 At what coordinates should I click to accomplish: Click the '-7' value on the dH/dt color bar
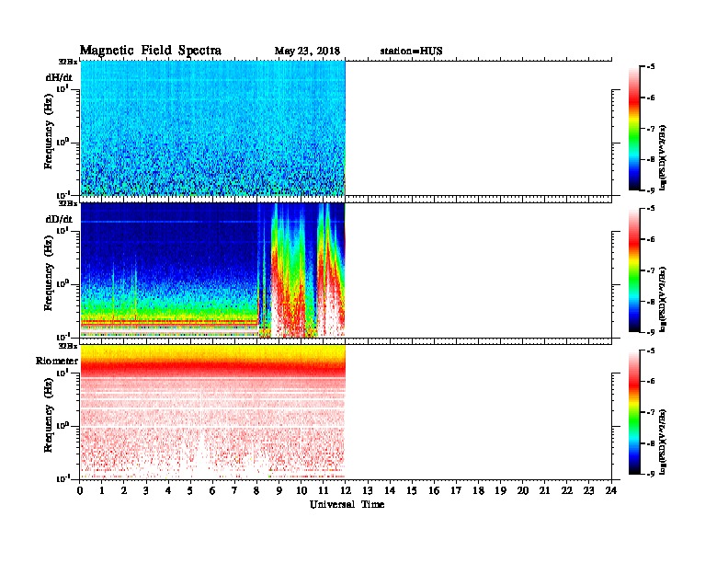[x=651, y=129]
